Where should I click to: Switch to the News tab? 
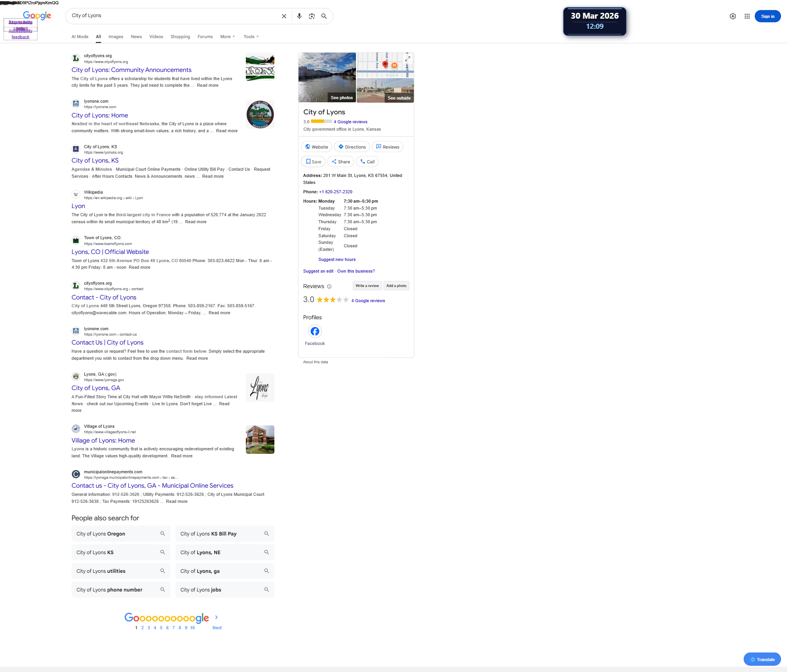(136, 37)
